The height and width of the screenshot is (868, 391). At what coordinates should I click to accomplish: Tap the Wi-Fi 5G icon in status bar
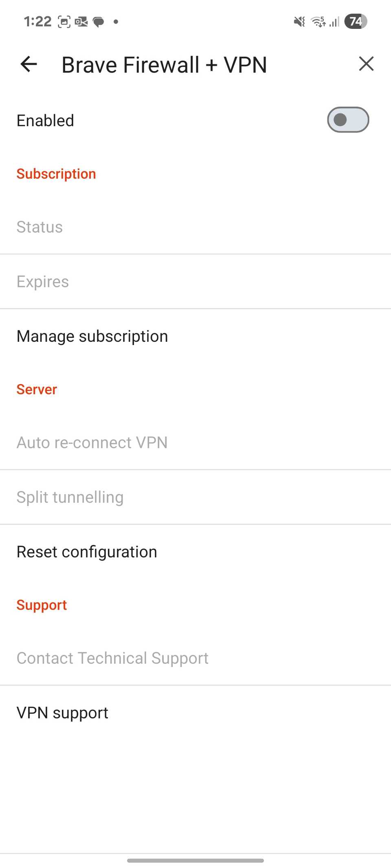[318, 22]
